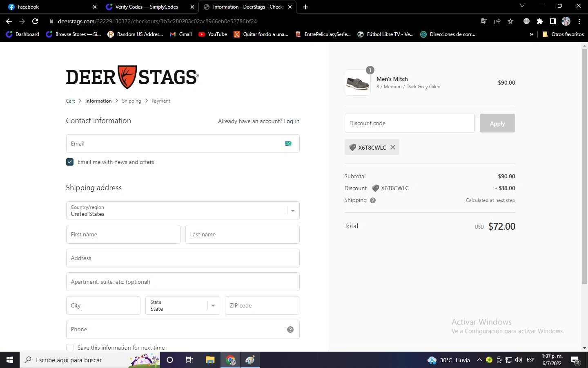Click the Apartment, suite, etc. field
Screen dimensions: 588x368
coord(183,282)
